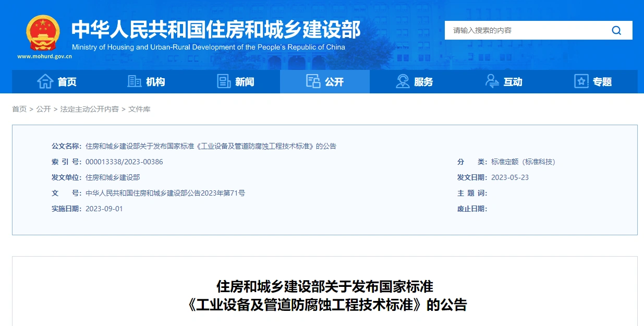Viewport: 644px width, 326px height.
Task: Switch to the 公开 tab
Action: (x=325, y=81)
